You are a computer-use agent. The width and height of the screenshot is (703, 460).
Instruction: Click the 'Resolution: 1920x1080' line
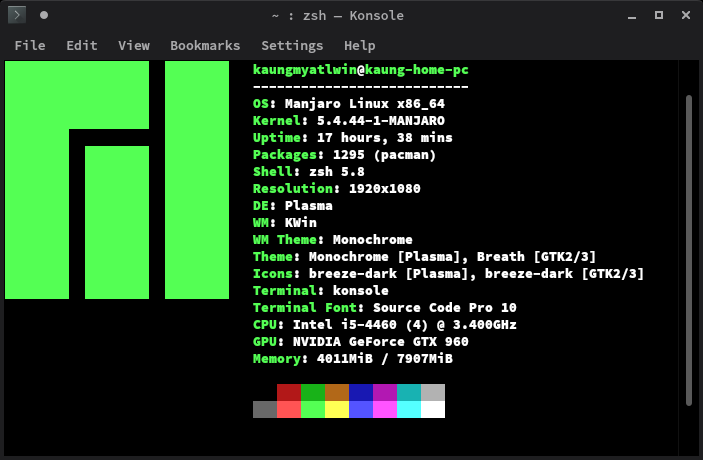pos(337,189)
